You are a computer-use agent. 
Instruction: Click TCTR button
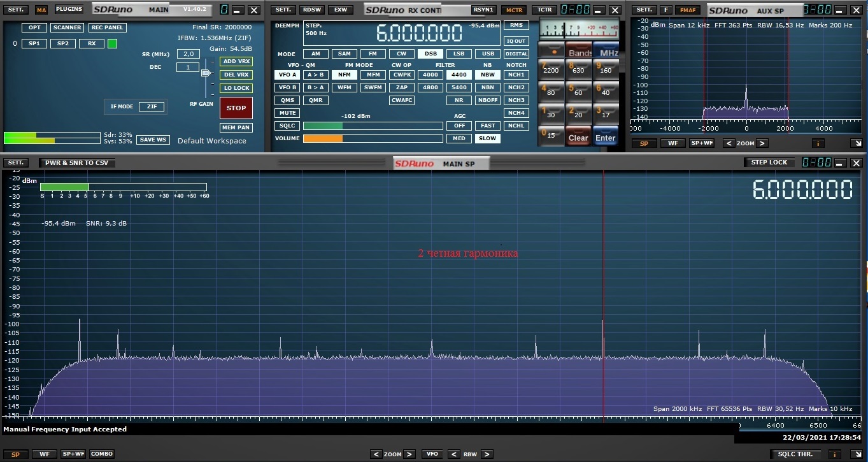pyautogui.click(x=544, y=10)
